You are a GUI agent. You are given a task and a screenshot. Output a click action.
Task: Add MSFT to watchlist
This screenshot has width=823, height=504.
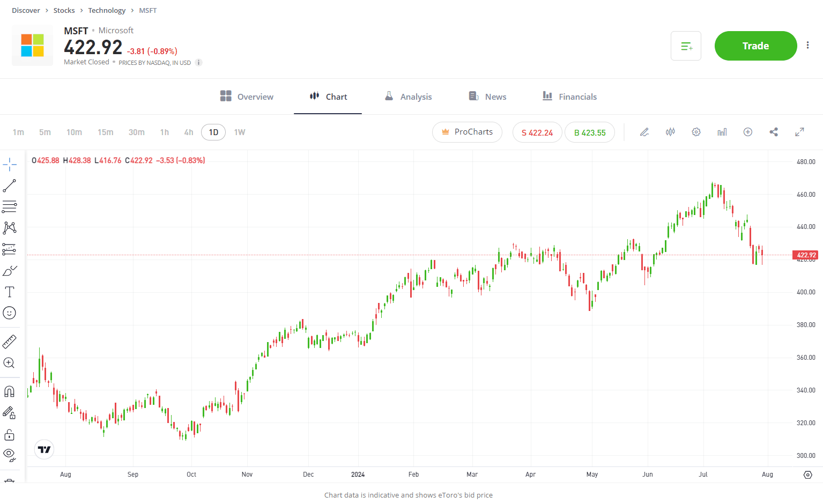(686, 46)
